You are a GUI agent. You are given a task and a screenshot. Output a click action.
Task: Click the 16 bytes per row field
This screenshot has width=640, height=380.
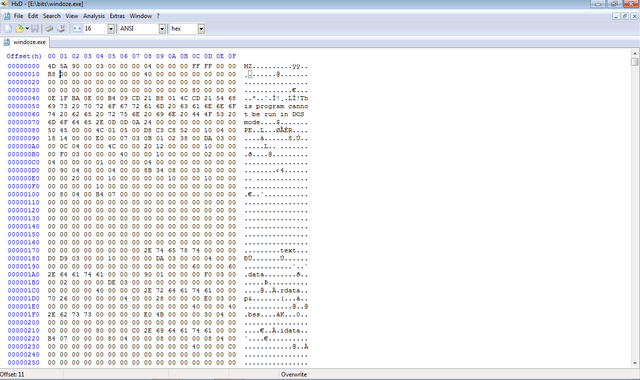click(x=95, y=29)
